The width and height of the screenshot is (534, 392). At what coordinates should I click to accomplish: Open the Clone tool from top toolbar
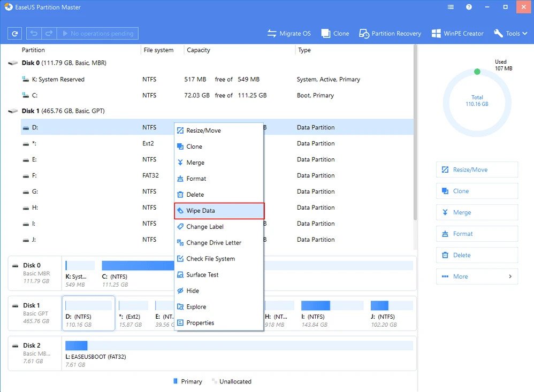(x=335, y=33)
